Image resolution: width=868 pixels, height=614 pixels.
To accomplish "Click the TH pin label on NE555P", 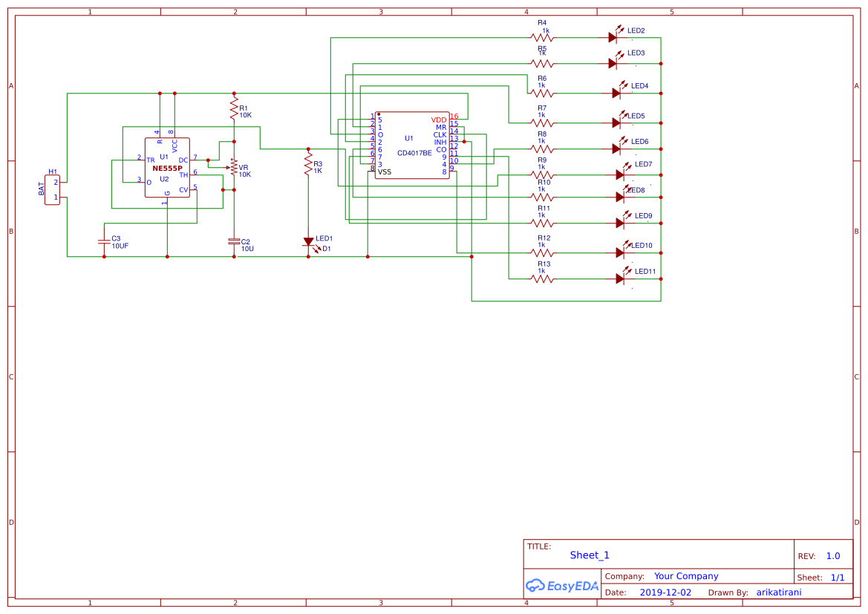I will click(x=184, y=175).
